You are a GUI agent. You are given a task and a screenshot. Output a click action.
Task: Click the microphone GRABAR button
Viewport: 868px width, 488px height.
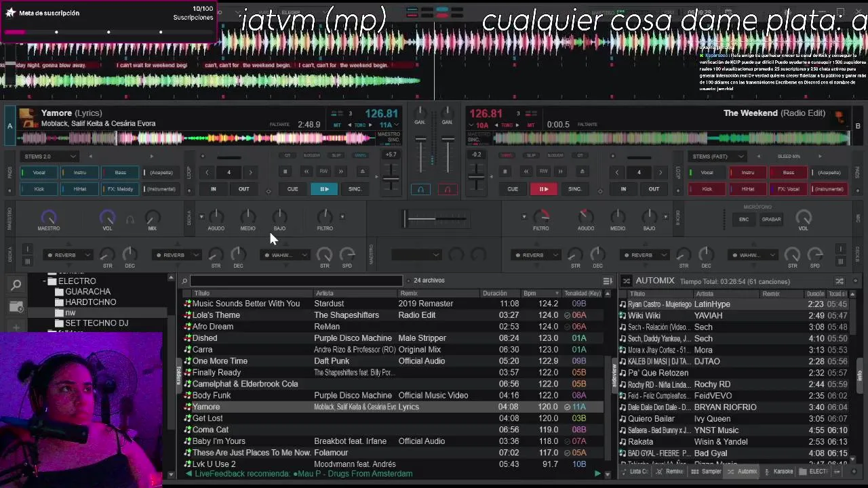pyautogui.click(x=771, y=219)
